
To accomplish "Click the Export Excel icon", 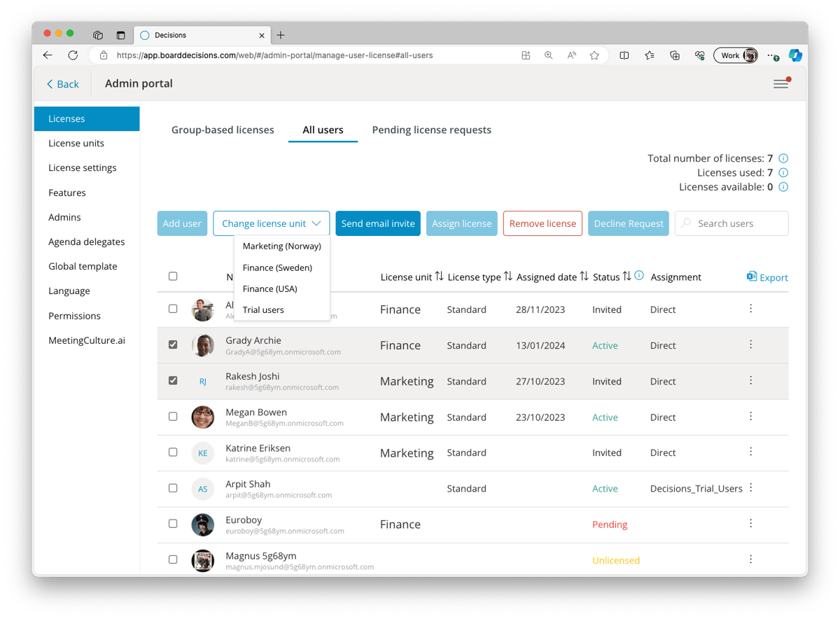I will click(752, 277).
